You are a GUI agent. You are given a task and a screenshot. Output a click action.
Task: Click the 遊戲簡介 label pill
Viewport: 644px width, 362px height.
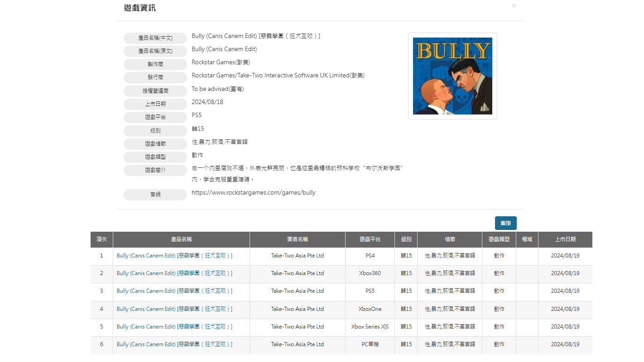point(155,170)
